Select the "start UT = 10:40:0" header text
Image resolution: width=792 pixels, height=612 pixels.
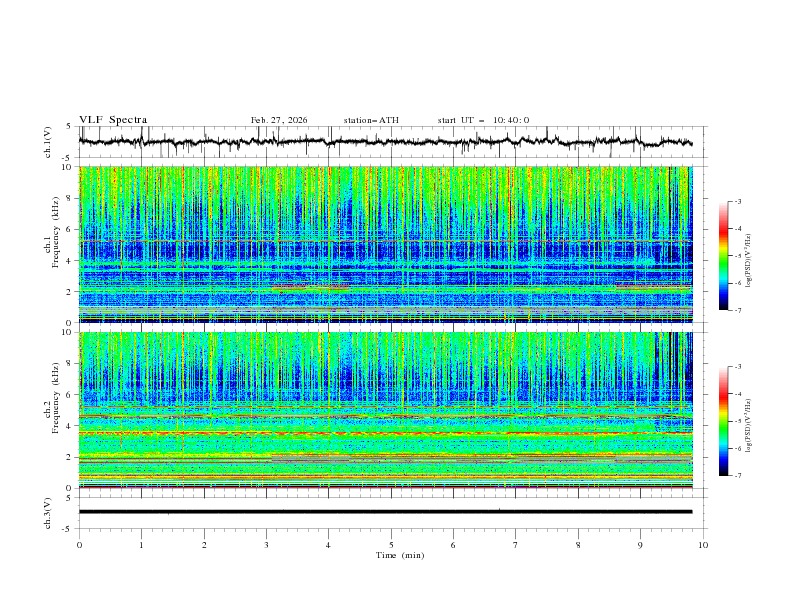483,120
